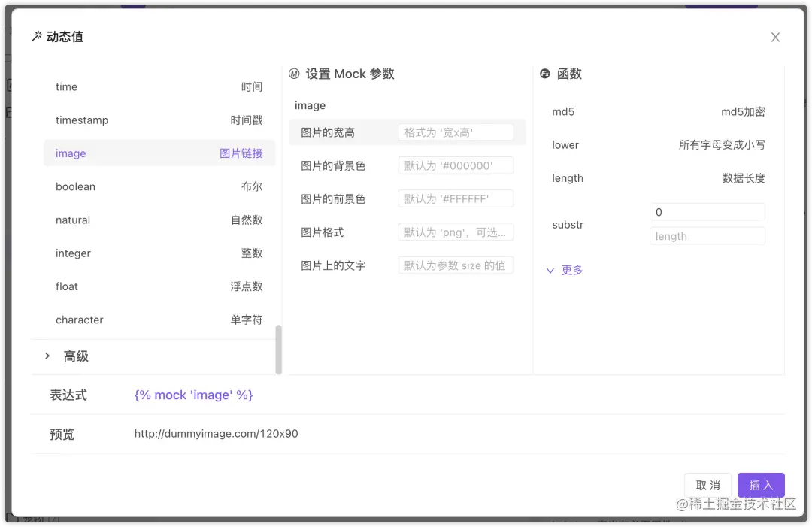
Task: Expand the 高级 advanced section
Action: [75, 356]
